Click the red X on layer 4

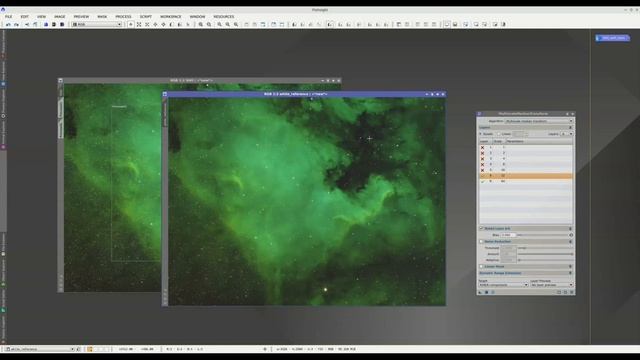482,164
